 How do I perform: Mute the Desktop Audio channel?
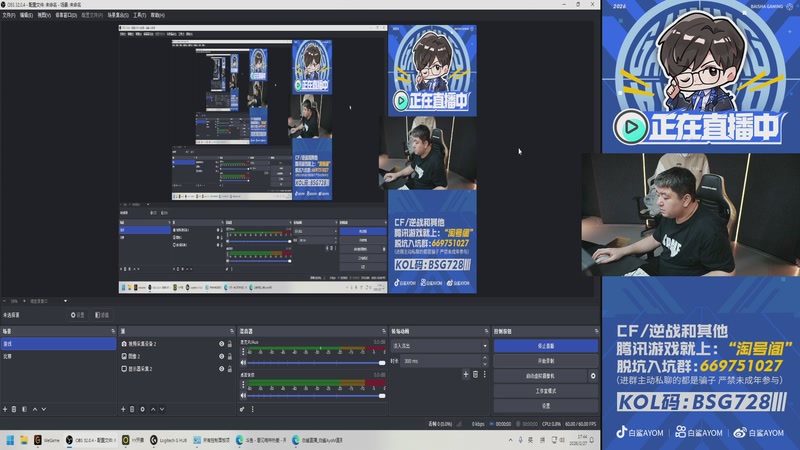coord(243,395)
